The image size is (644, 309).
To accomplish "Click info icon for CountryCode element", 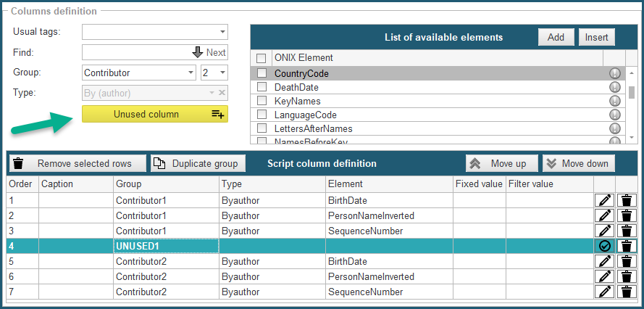I will click(614, 74).
